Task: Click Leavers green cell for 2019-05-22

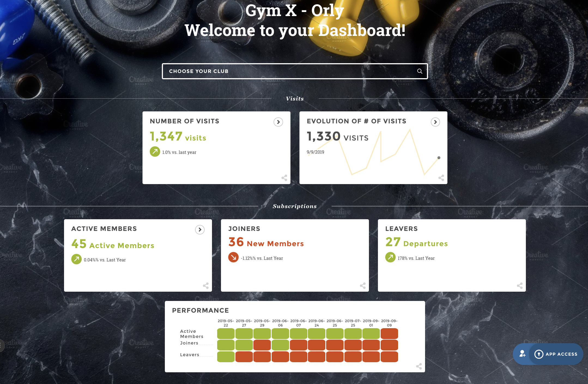Action: click(226, 357)
